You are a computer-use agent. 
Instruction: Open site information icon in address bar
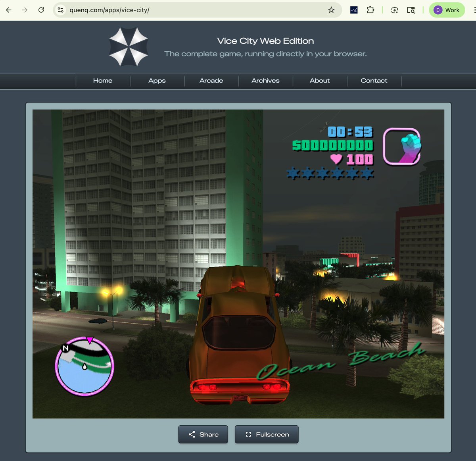[61, 10]
